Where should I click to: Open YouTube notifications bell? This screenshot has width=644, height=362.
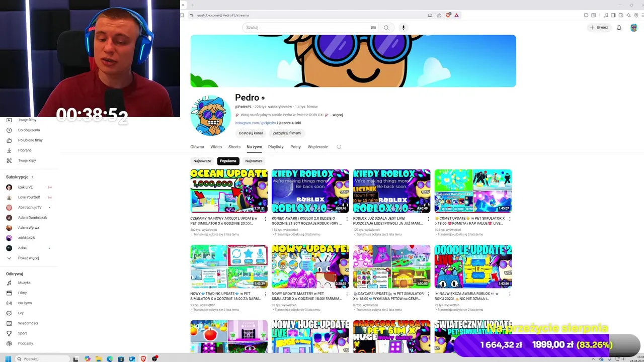[x=619, y=28]
